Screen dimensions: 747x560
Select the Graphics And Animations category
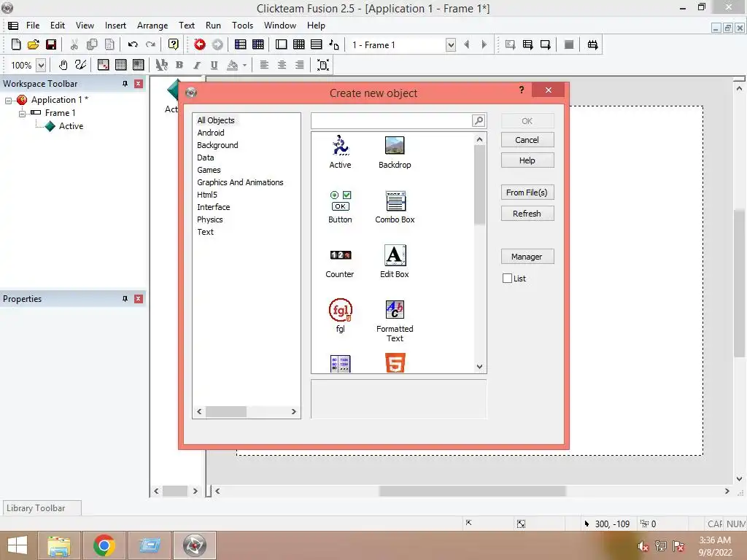(x=240, y=182)
